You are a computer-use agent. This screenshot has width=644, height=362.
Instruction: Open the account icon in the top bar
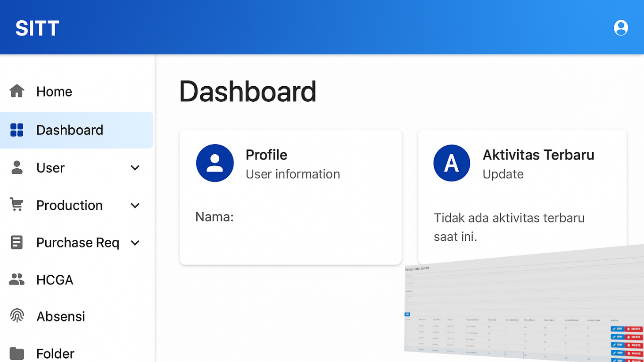click(620, 27)
